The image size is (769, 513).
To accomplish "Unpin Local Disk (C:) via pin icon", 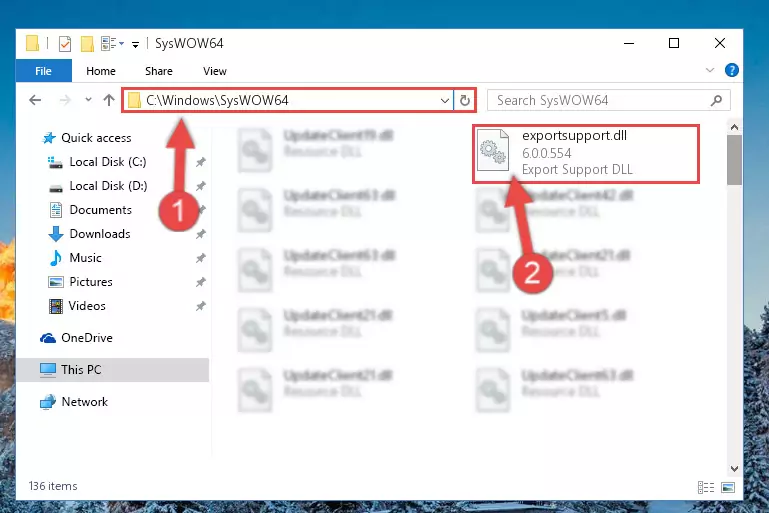I will 201,162.
